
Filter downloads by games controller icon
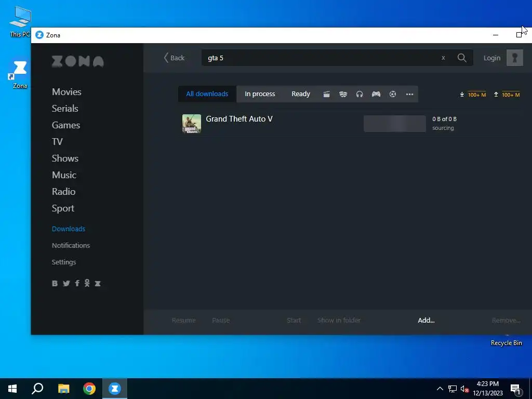tap(376, 94)
